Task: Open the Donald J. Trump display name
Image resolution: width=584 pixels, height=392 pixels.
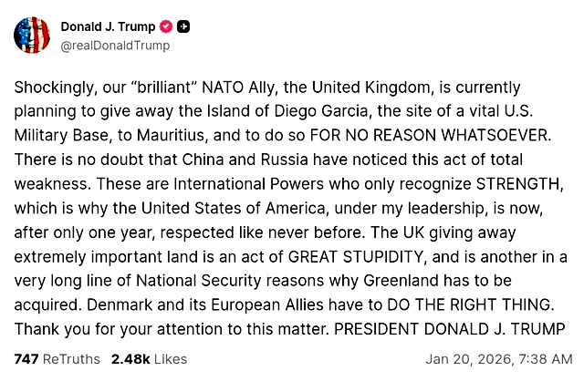Action: pos(108,26)
